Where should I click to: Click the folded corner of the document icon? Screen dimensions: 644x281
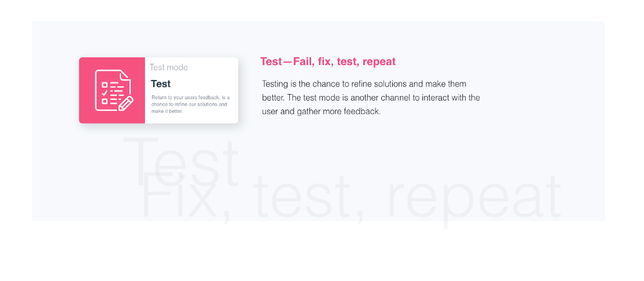pyautogui.click(x=124, y=75)
